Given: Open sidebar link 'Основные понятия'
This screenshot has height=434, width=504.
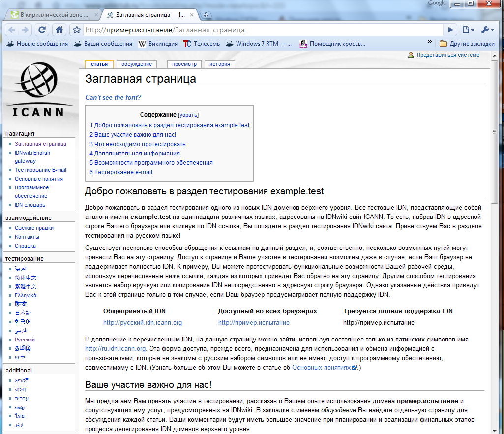Looking at the screenshot, I should click(x=39, y=179).
